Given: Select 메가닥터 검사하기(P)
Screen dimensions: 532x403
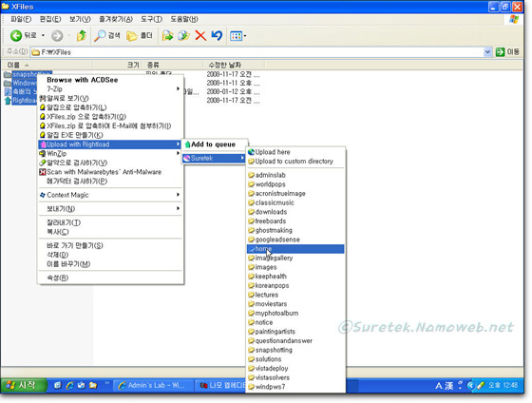Looking at the screenshot, I should coord(110,181).
